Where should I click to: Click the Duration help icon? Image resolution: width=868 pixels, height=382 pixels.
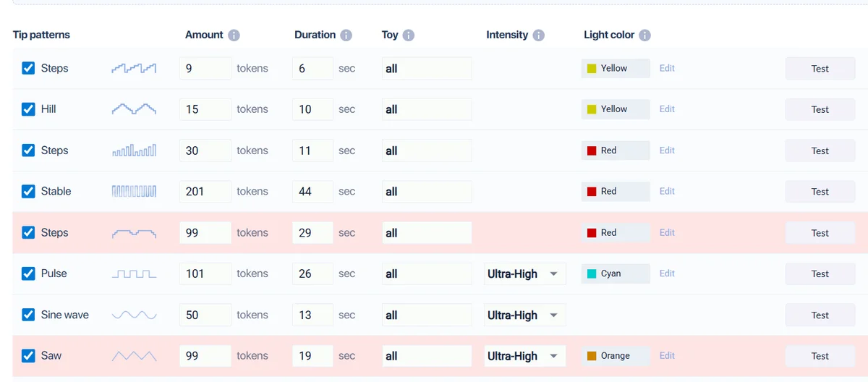(346, 35)
